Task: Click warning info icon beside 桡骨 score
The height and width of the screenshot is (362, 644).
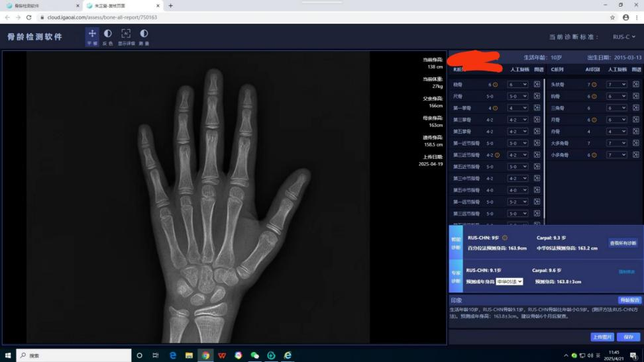Action: [x=495, y=85]
